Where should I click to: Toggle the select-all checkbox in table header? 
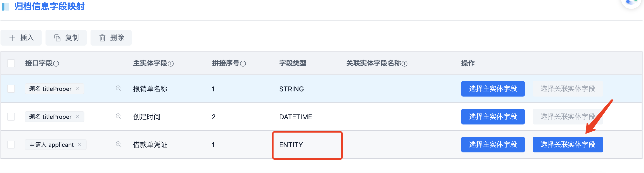[11, 63]
